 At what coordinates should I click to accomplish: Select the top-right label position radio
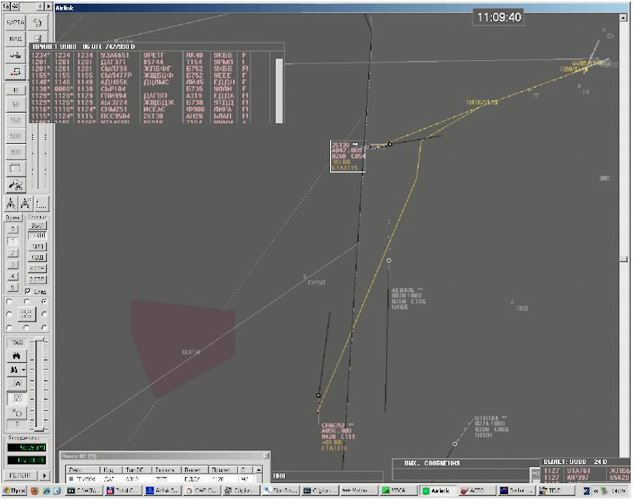tap(44, 302)
